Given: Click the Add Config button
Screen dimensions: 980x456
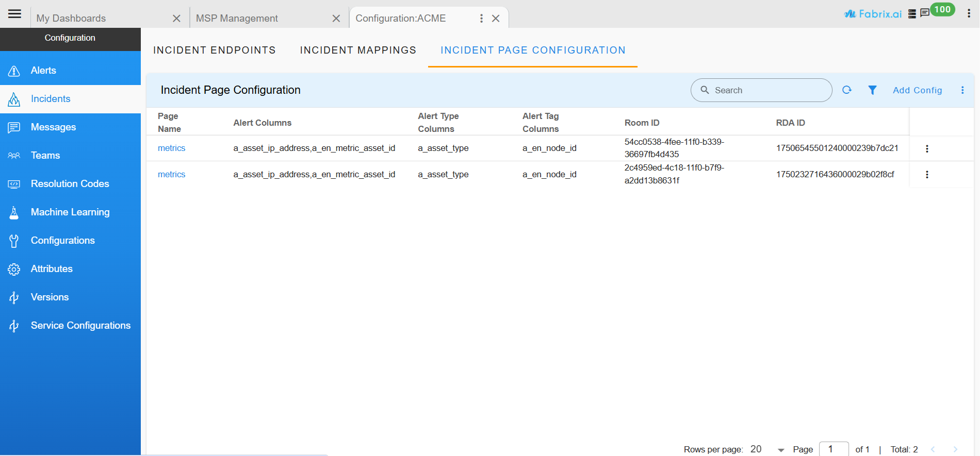Looking at the screenshot, I should tap(917, 90).
